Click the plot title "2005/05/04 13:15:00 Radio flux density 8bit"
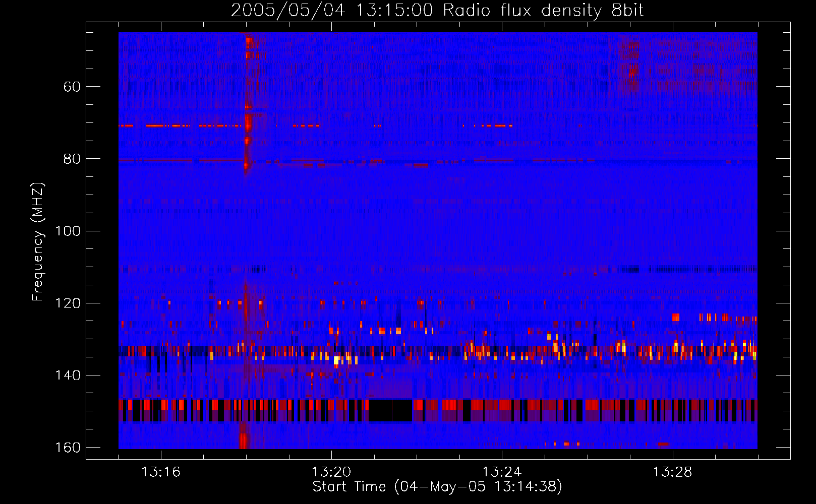 coord(437,11)
